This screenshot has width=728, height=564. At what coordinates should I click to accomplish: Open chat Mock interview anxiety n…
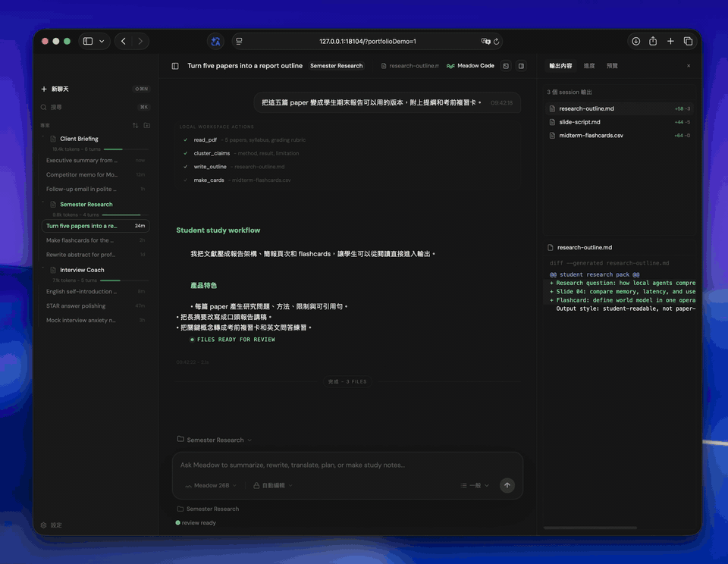tap(96, 321)
